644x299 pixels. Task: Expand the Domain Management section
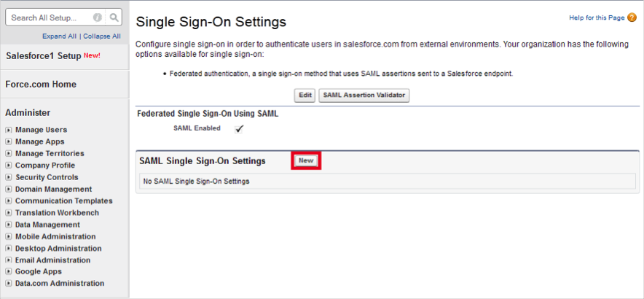pos(9,189)
